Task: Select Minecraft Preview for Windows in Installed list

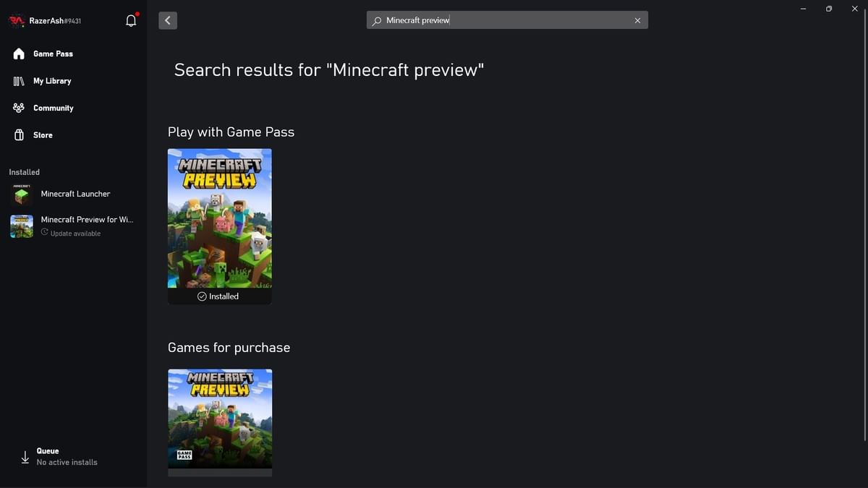Action: point(87,219)
